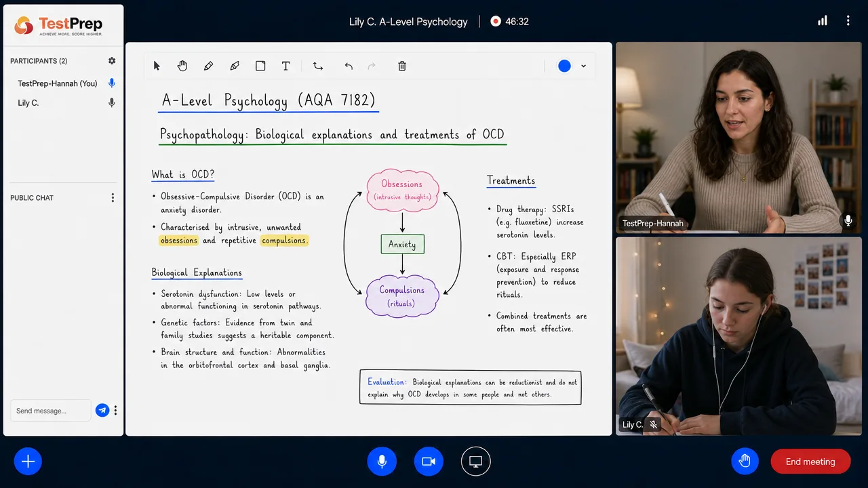View connection signal strength bars
868x488 pixels.
[x=823, y=21]
